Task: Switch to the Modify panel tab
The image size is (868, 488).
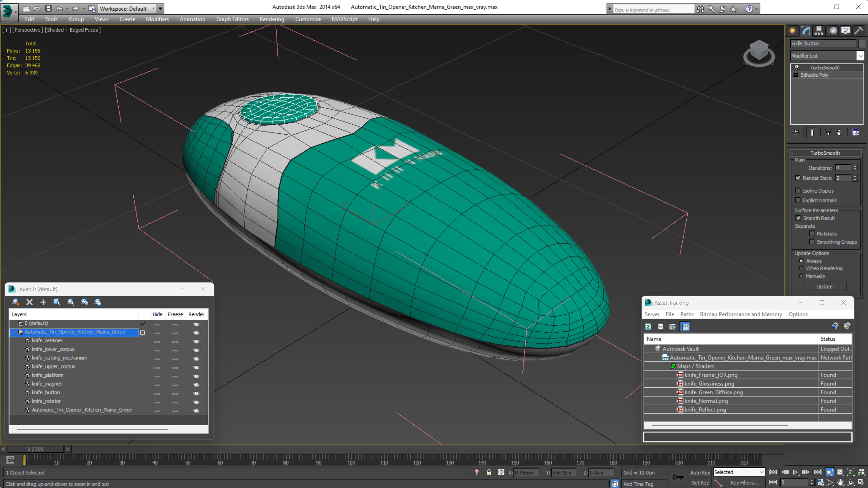Action: click(806, 31)
